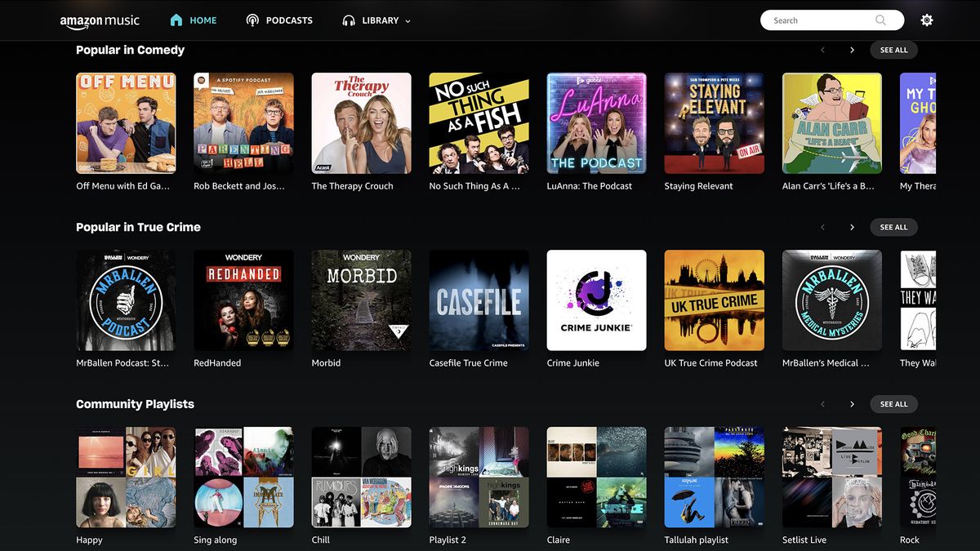Click the search magnifier icon

pos(880,20)
